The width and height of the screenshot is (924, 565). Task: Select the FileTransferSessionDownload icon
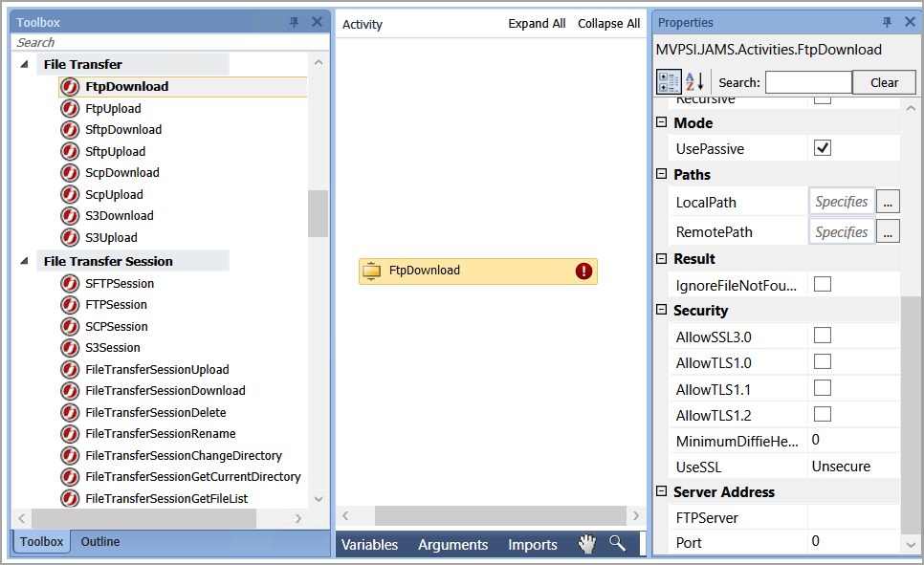tap(70, 391)
